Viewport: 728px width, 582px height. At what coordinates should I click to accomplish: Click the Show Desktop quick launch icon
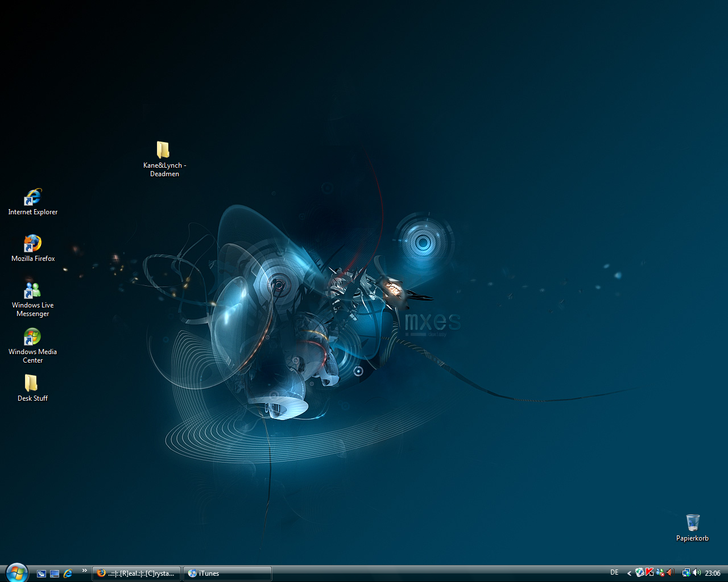click(x=55, y=573)
